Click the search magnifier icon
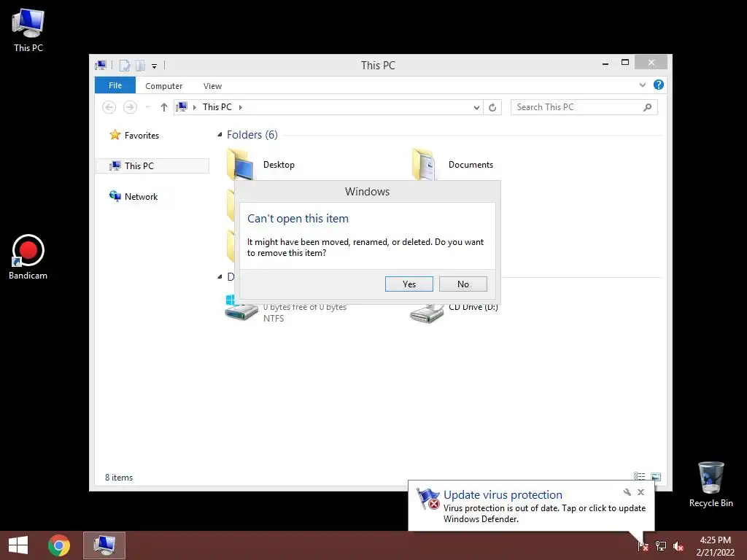 click(x=647, y=108)
